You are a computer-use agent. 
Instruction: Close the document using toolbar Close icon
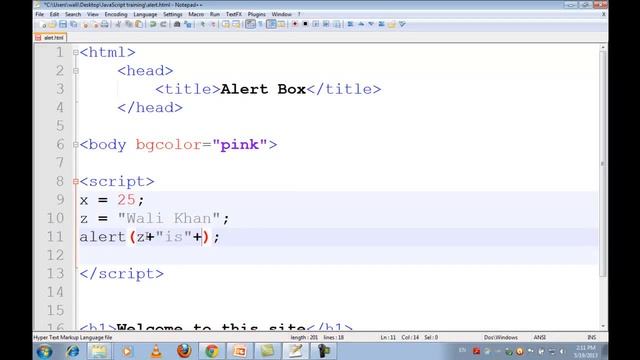click(86, 24)
